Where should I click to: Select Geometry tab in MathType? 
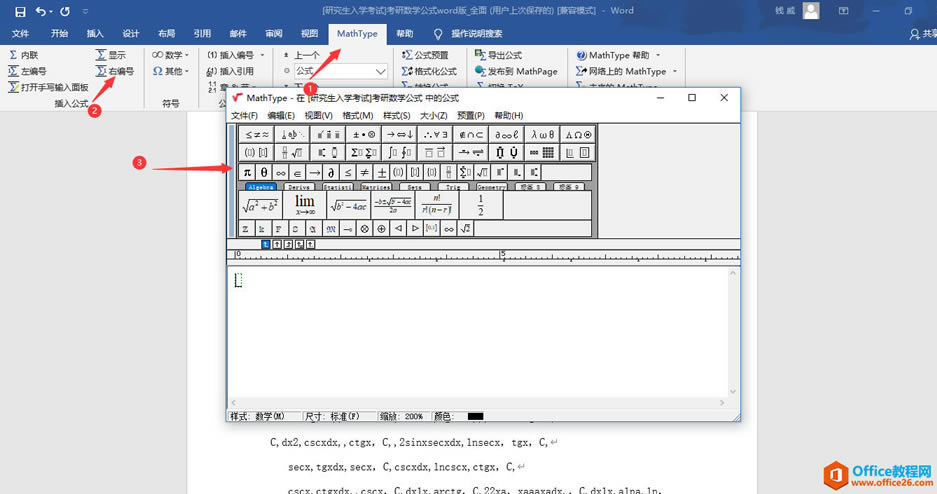tap(491, 187)
